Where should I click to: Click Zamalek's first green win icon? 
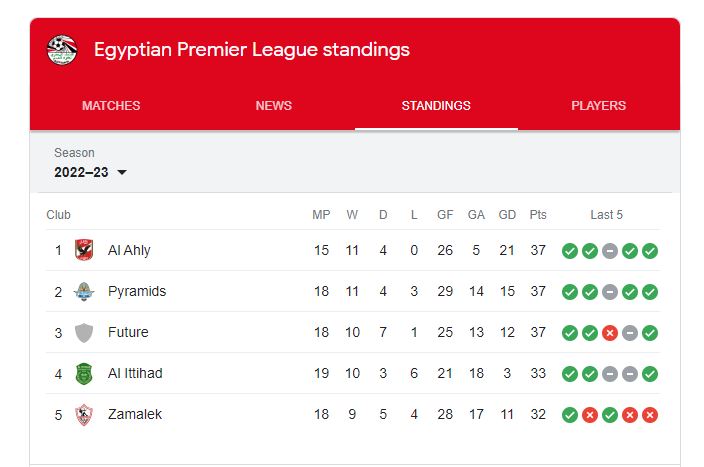click(x=570, y=415)
